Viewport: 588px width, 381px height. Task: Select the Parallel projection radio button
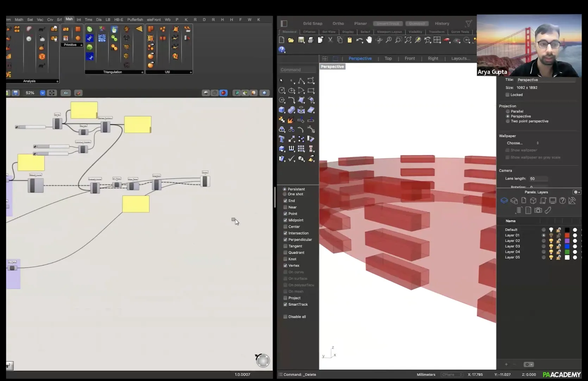point(508,111)
